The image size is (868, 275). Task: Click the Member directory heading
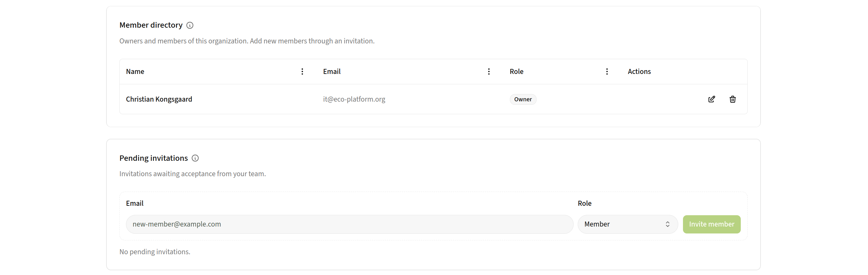(x=151, y=25)
